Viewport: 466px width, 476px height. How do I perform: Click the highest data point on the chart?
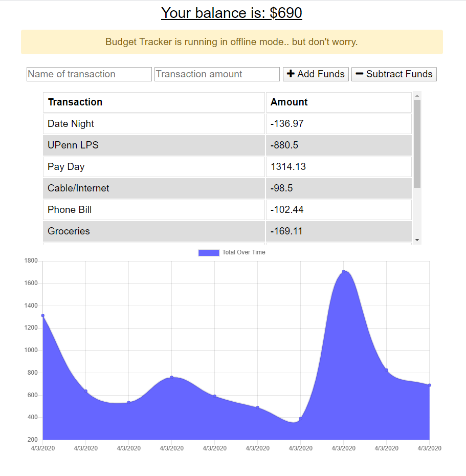343,271
